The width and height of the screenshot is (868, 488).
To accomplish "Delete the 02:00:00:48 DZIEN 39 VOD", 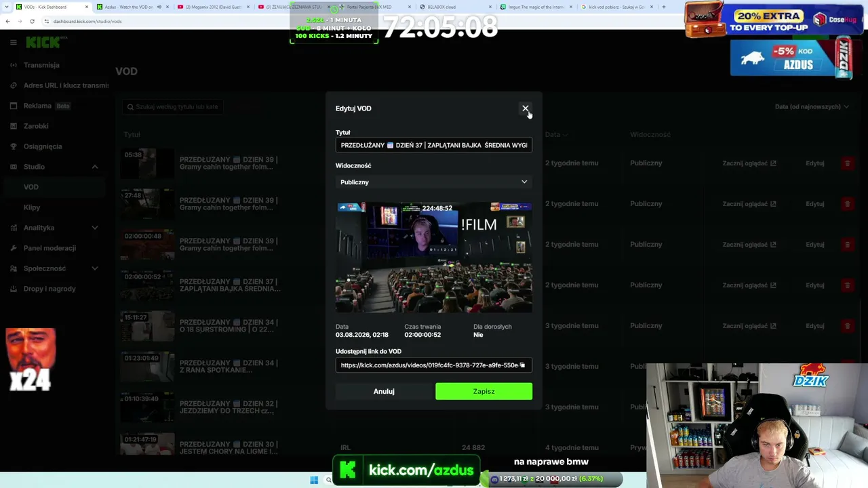I will tap(847, 245).
